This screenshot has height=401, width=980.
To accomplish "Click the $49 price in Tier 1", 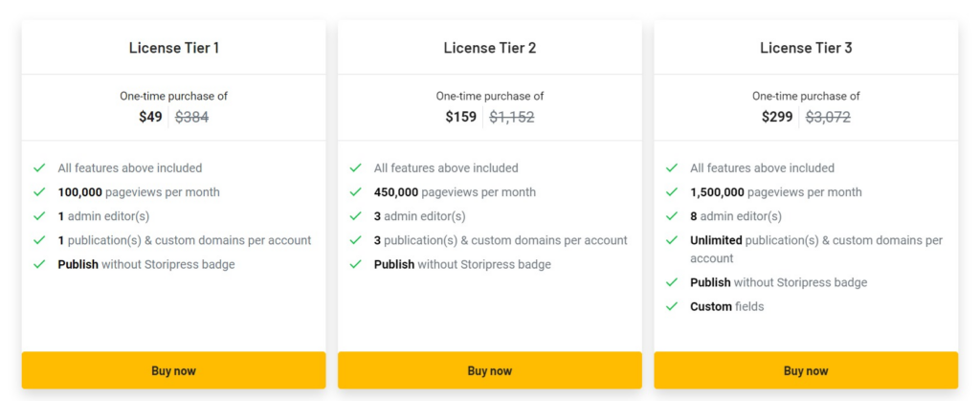I will coord(150,118).
